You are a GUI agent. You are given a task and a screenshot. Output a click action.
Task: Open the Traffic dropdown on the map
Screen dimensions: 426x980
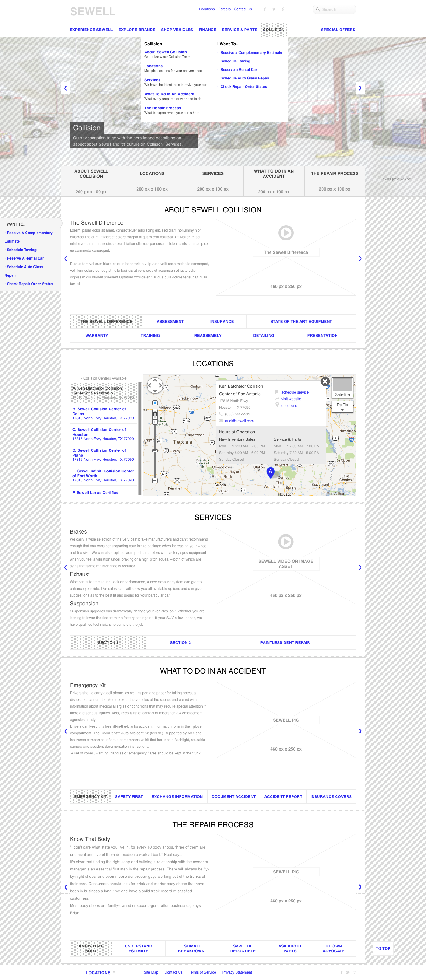[x=342, y=406]
